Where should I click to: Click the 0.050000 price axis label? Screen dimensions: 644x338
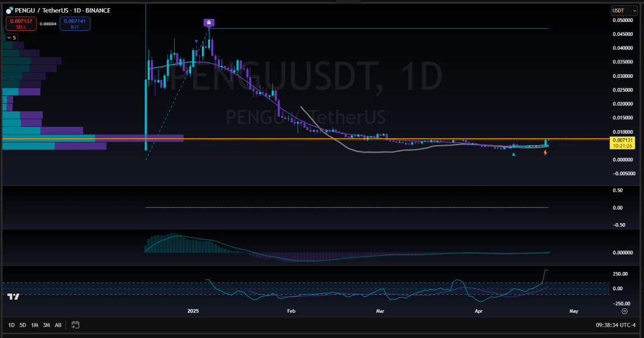(622, 20)
